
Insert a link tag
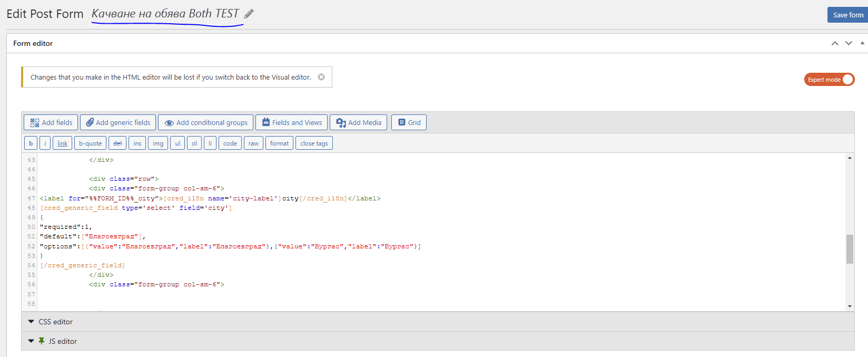[x=62, y=143]
